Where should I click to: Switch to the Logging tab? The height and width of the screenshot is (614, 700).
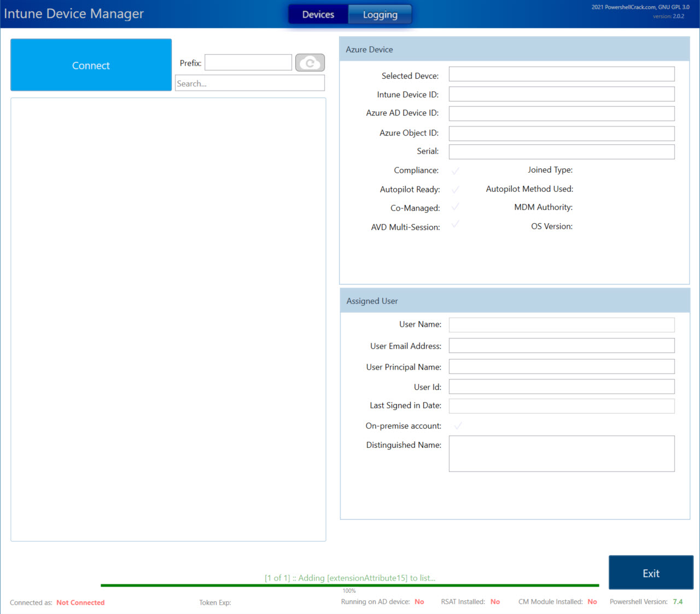pos(380,15)
